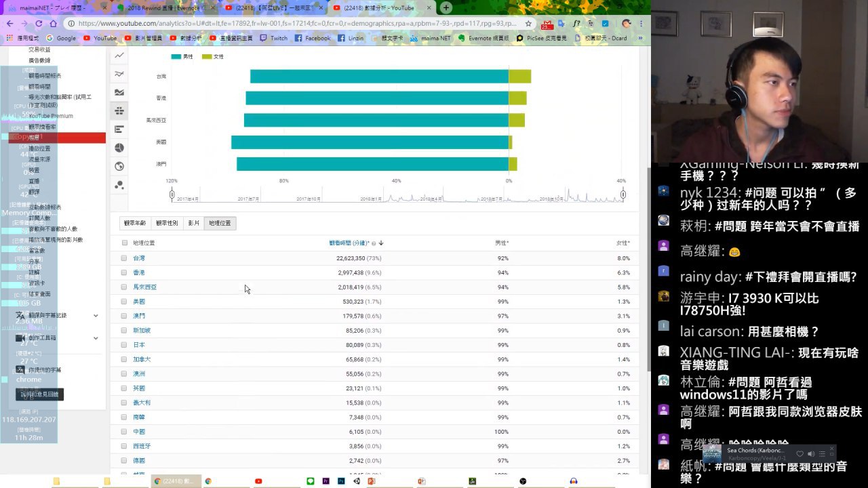Open the Twitch bookmark

tap(274, 39)
